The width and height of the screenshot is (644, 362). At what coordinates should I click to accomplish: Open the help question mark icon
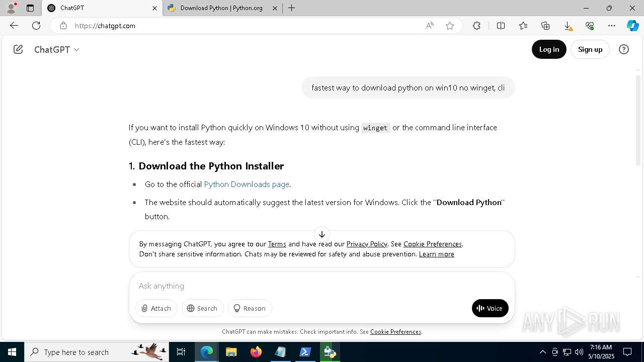point(624,49)
